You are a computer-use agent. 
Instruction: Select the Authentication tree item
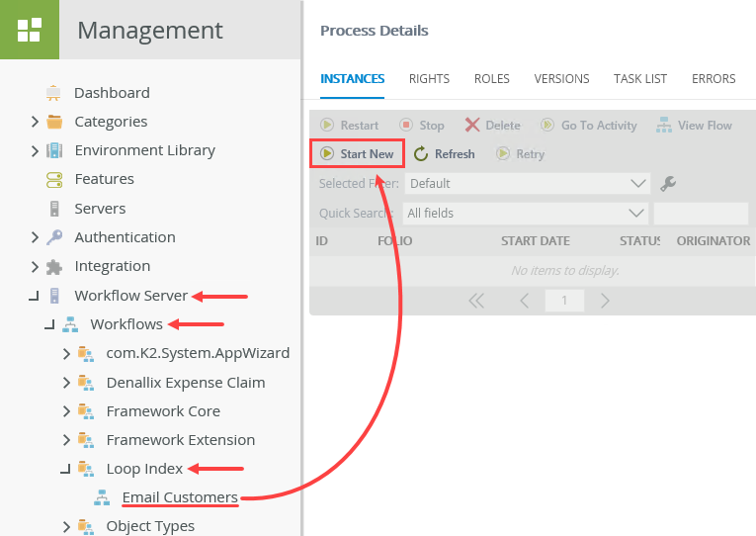pyautogui.click(x=125, y=237)
